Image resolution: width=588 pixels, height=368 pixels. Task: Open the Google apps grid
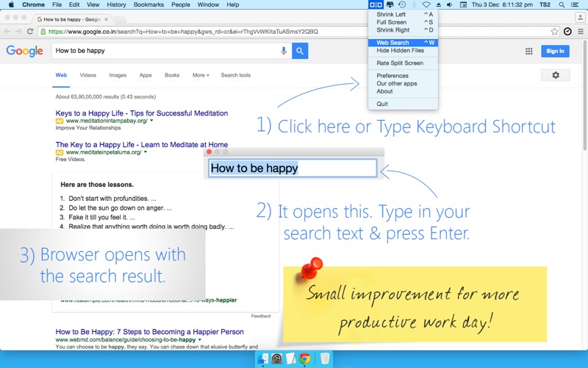tap(528, 51)
